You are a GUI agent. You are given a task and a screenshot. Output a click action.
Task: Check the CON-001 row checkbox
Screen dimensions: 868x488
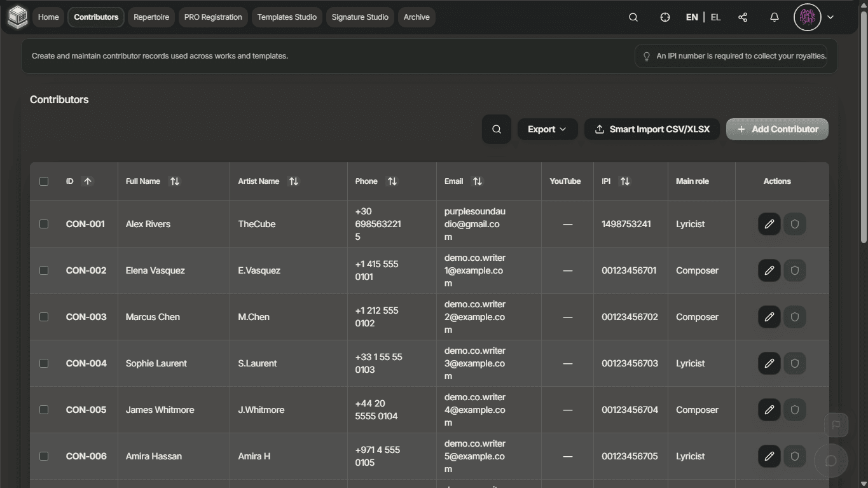(x=44, y=224)
